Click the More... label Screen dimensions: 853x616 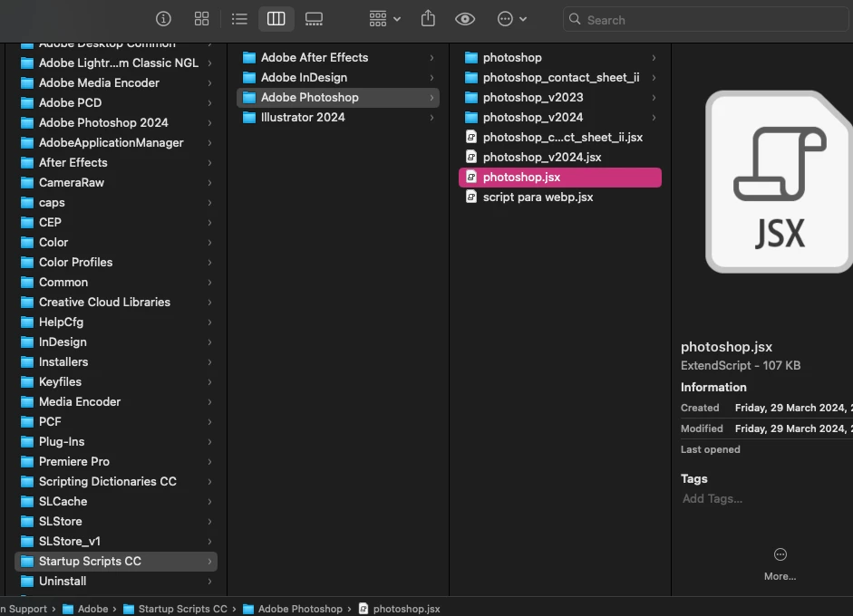click(x=780, y=576)
